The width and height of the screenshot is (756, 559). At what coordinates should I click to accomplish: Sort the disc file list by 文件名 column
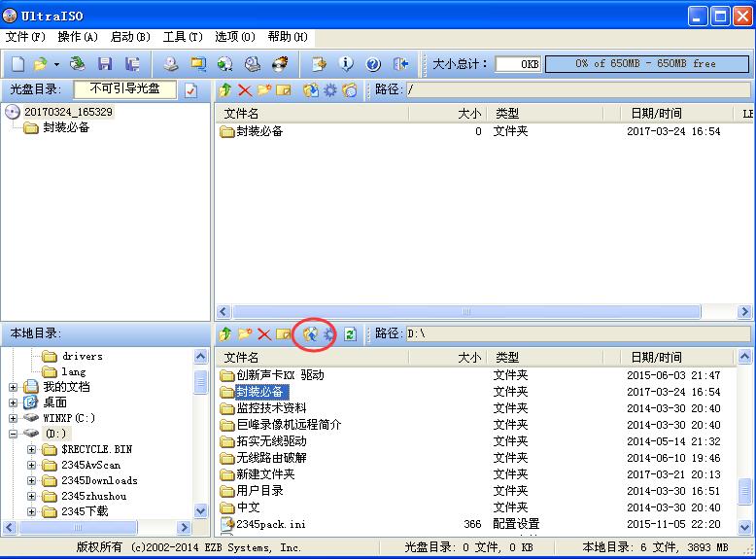tap(312, 114)
